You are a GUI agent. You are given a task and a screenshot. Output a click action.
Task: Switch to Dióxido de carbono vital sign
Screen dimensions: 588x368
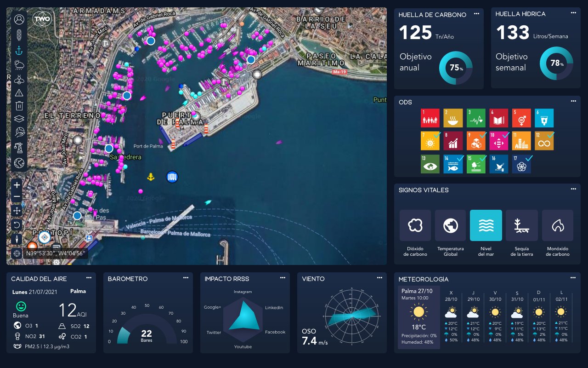[415, 226]
